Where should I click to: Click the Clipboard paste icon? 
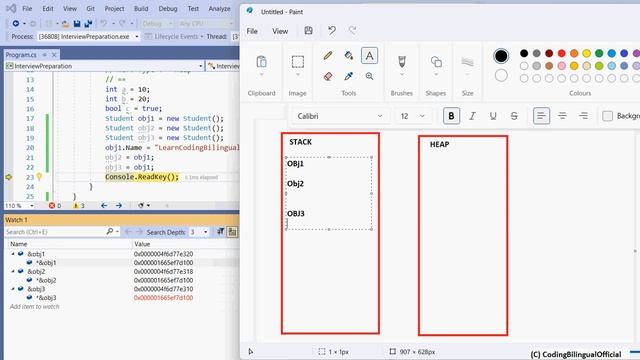[x=261, y=62]
